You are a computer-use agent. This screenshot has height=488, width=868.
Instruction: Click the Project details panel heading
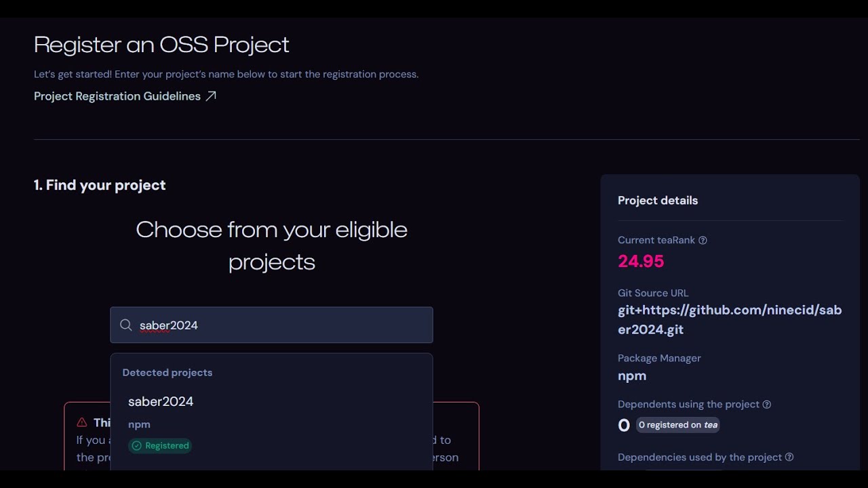[x=658, y=201]
